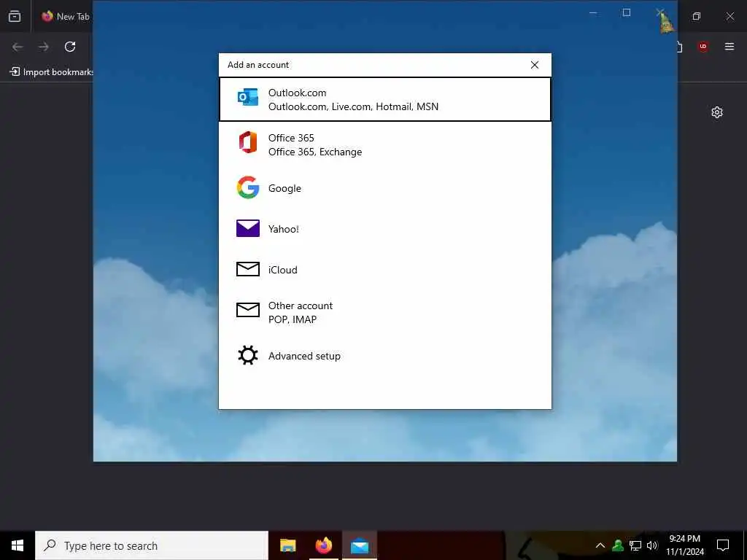Select the Other account envelope icon

coord(248,310)
